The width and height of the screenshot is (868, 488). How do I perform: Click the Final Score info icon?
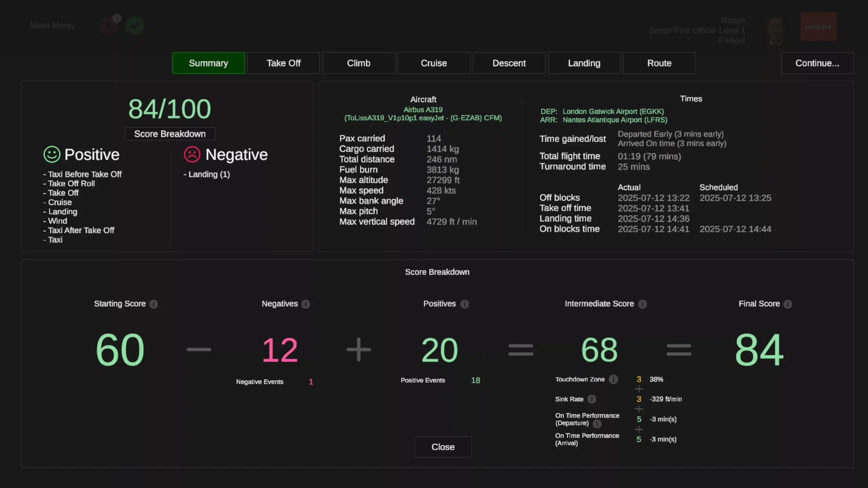(x=788, y=304)
